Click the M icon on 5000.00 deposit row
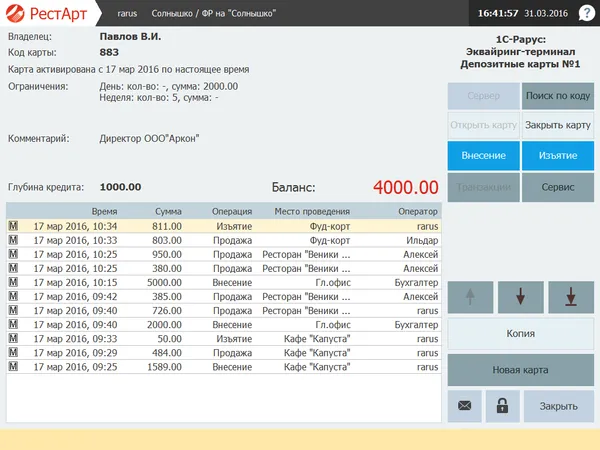 click(x=13, y=283)
